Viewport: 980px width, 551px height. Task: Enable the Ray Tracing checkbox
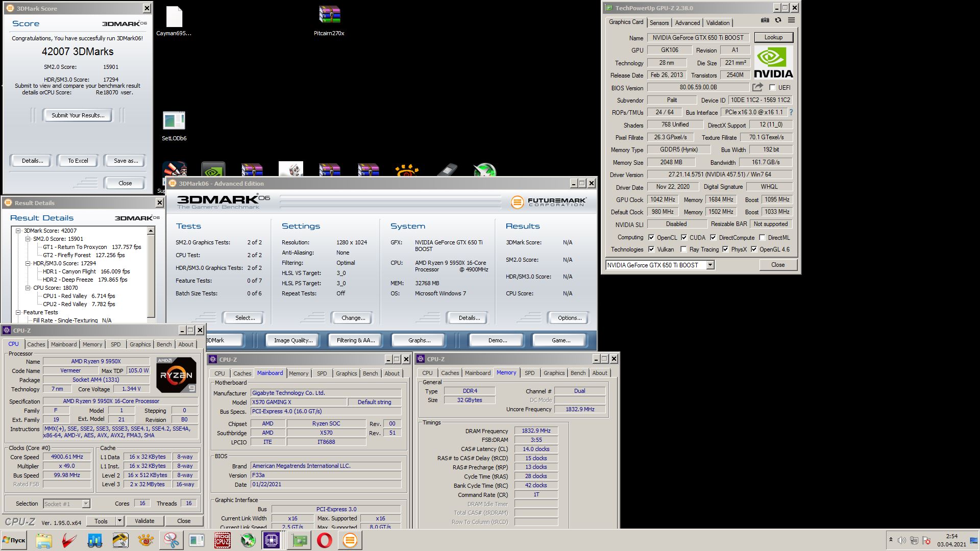tap(684, 249)
